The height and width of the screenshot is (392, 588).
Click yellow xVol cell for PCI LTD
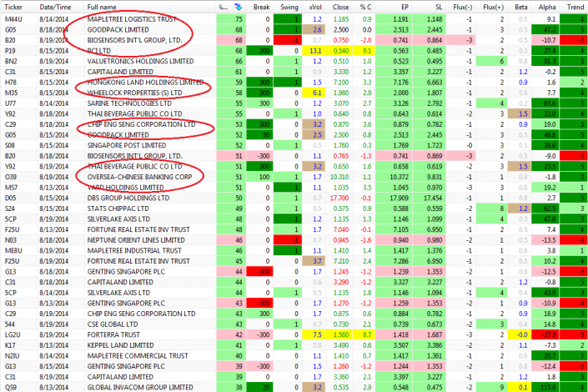tap(316, 51)
